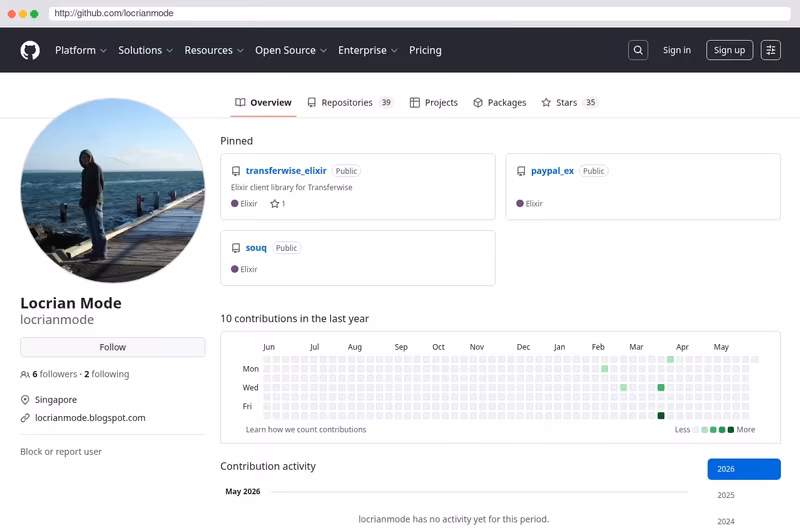Viewport: 800px width, 528px height.
Task: Click the Sign up button
Action: click(x=729, y=50)
